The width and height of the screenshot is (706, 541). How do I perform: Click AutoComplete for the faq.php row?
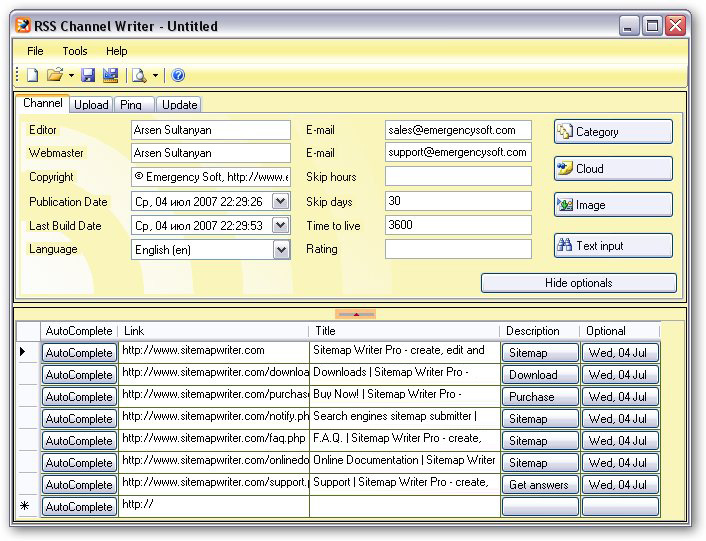79,441
